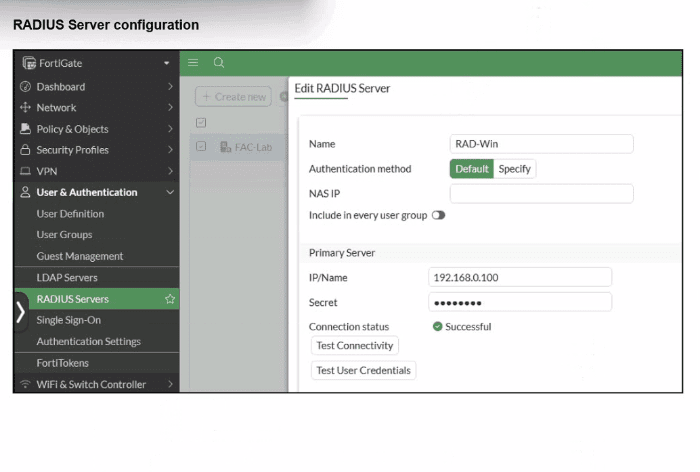The image size is (700, 472).
Task: Click the WiFi & Switch Controller icon
Action: pyautogui.click(x=26, y=384)
